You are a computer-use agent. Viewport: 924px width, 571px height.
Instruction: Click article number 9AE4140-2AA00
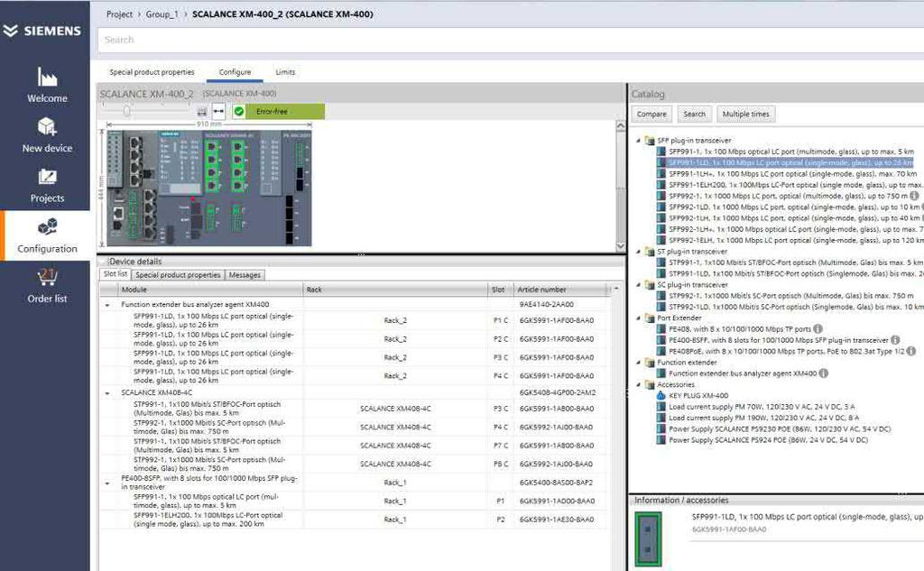click(x=546, y=305)
